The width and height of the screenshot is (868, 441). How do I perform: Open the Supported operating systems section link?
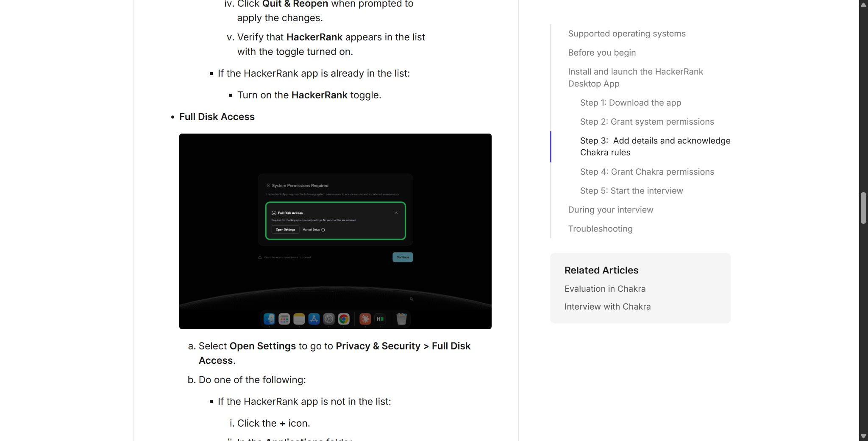pos(626,33)
